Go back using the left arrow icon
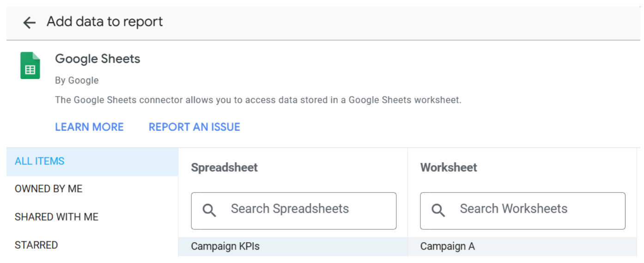Viewport: 644px width, 263px height. (29, 23)
